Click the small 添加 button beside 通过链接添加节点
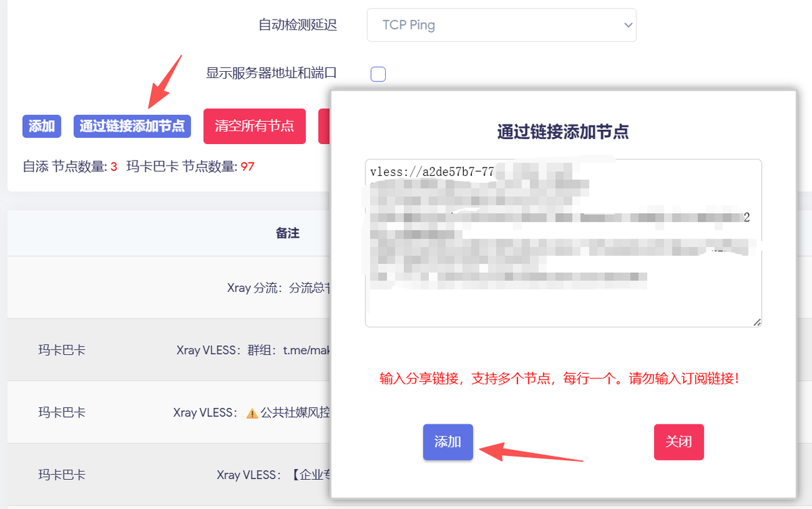 41,126
